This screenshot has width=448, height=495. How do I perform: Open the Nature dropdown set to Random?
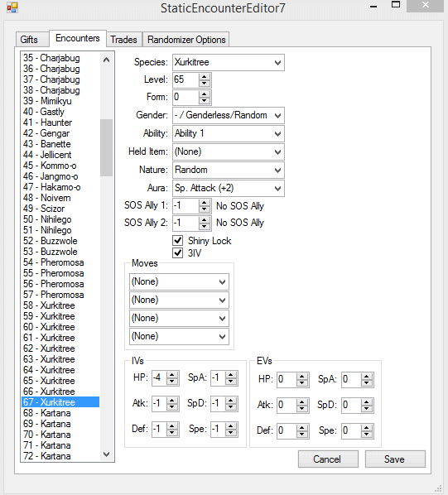click(229, 171)
